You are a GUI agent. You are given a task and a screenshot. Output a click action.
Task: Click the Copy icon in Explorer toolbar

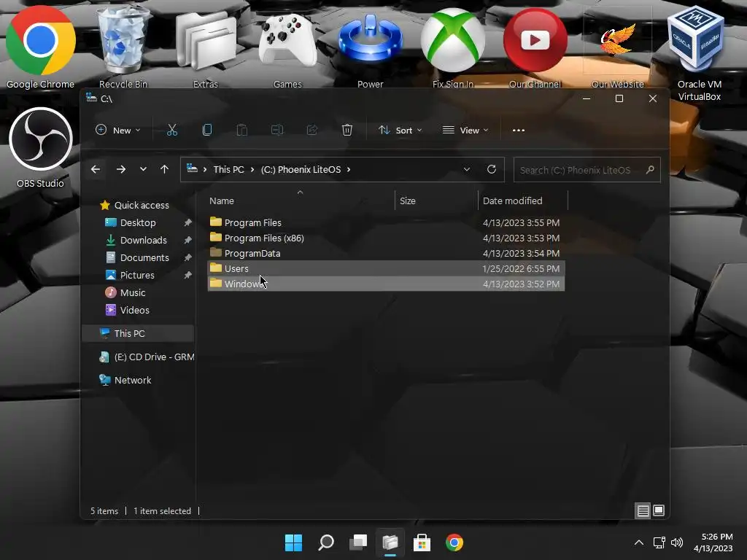point(206,130)
